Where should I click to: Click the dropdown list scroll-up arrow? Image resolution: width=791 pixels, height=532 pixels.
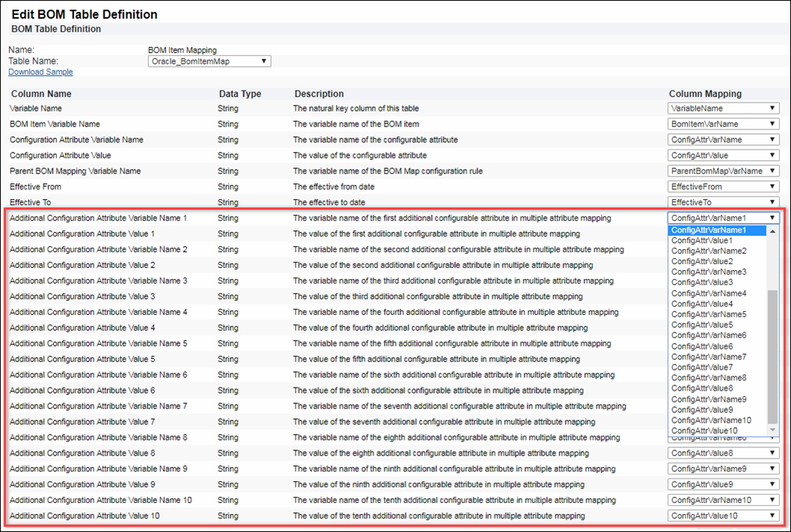point(772,232)
